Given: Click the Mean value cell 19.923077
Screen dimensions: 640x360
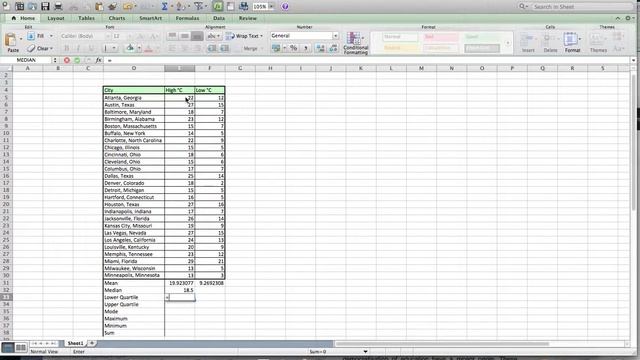Looking at the screenshot, I should (x=180, y=283).
